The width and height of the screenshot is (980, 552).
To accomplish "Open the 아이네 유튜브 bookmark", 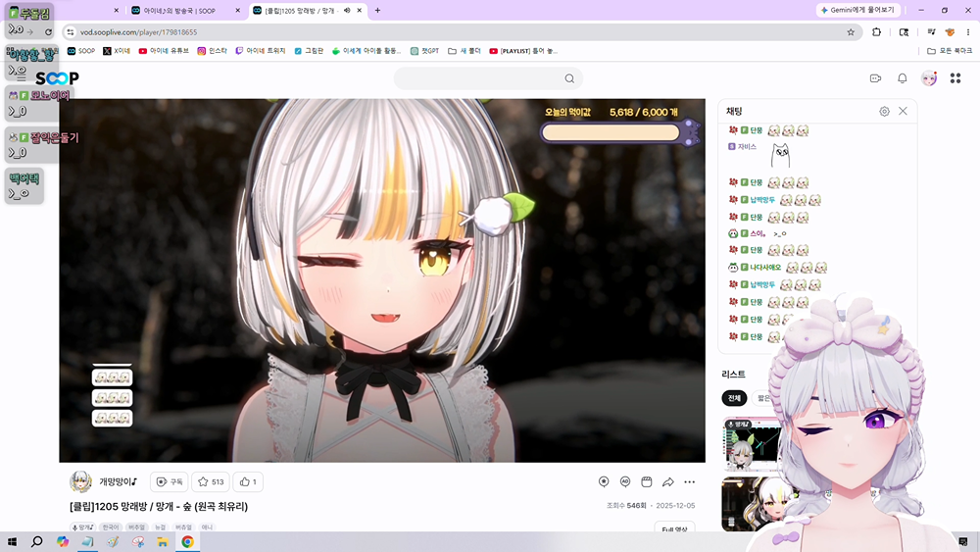I will coord(164,51).
